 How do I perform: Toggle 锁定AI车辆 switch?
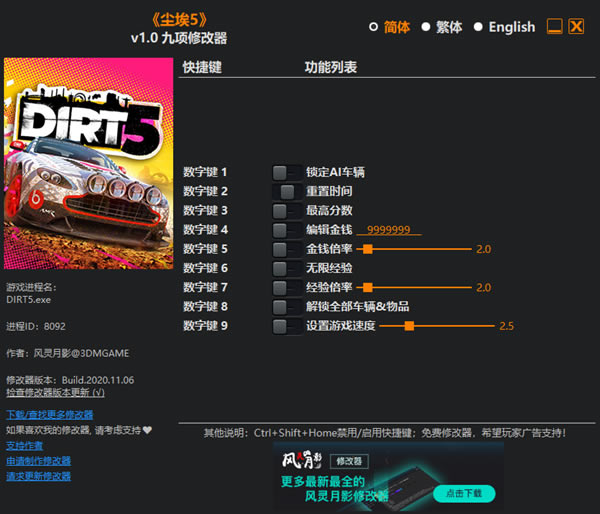(x=287, y=173)
